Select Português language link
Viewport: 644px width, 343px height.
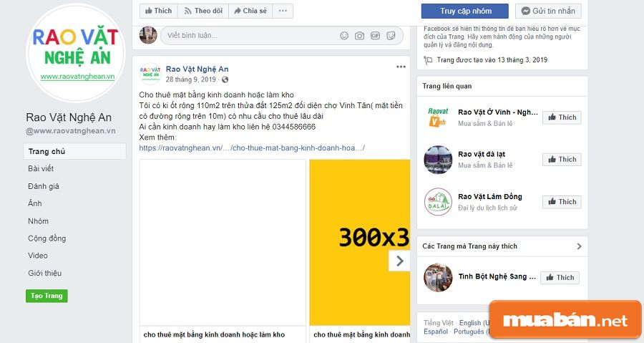click(x=472, y=332)
